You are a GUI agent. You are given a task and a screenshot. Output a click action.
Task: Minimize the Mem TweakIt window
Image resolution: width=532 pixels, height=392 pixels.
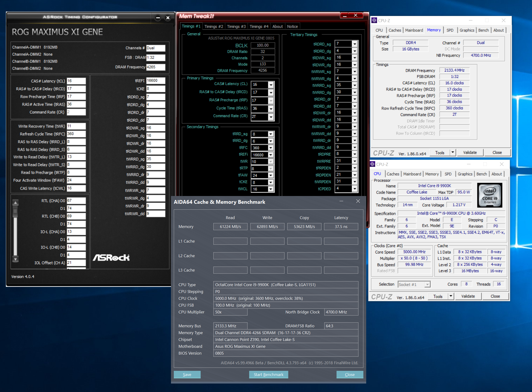[345, 16]
